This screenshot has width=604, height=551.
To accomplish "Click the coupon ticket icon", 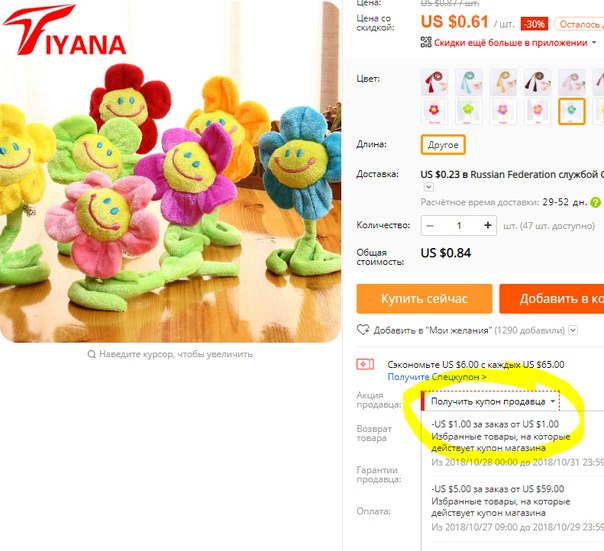I will point(365,364).
